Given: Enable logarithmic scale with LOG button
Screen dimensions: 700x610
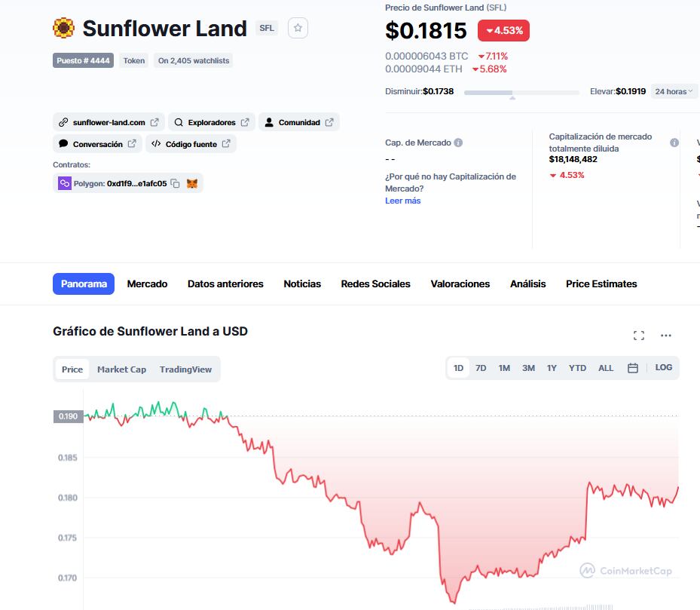Looking at the screenshot, I should 663,367.
